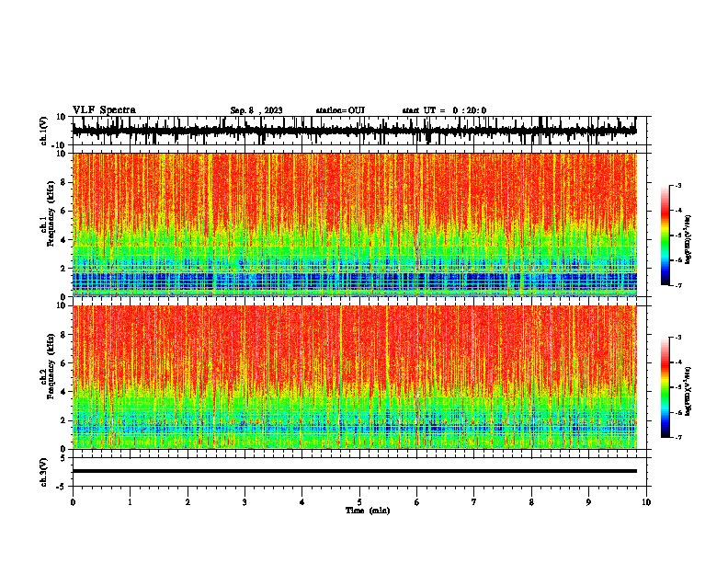This screenshot has height=563, width=728.
Task: Click the ch.2 log(PSD) colorbar unit label
Action: click(688, 391)
